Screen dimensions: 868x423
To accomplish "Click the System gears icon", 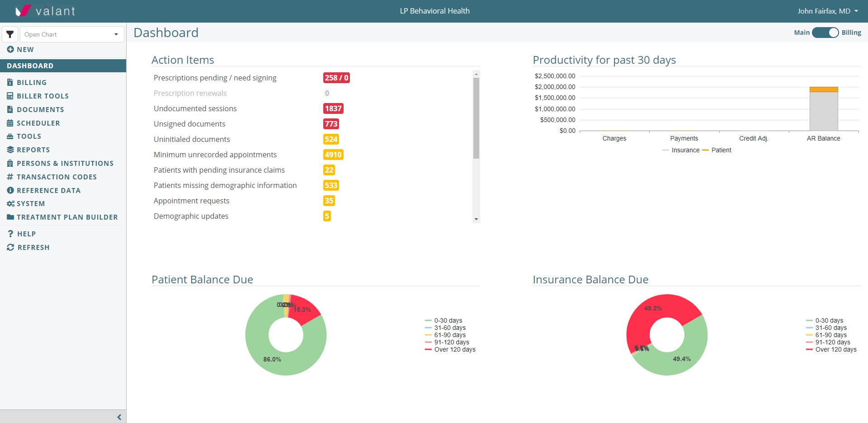I will [10, 204].
